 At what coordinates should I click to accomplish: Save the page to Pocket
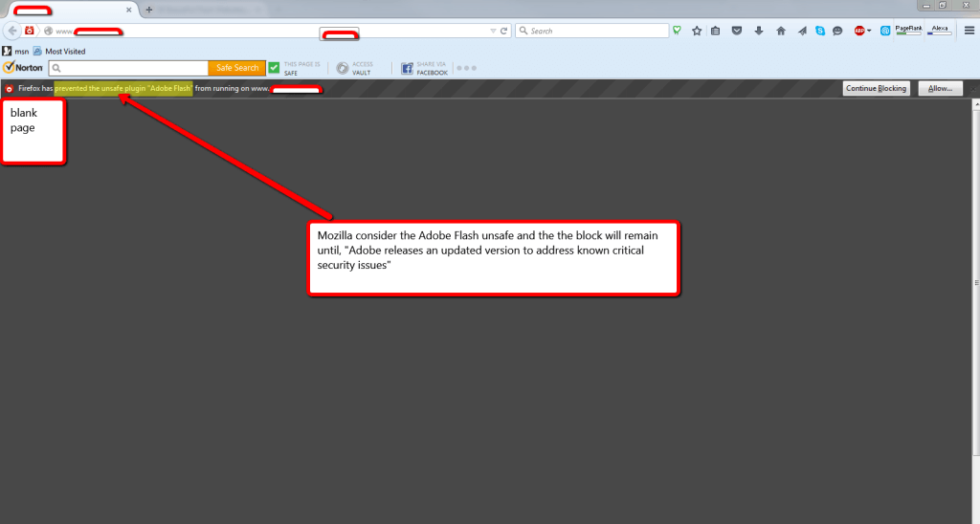coord(737,31)
